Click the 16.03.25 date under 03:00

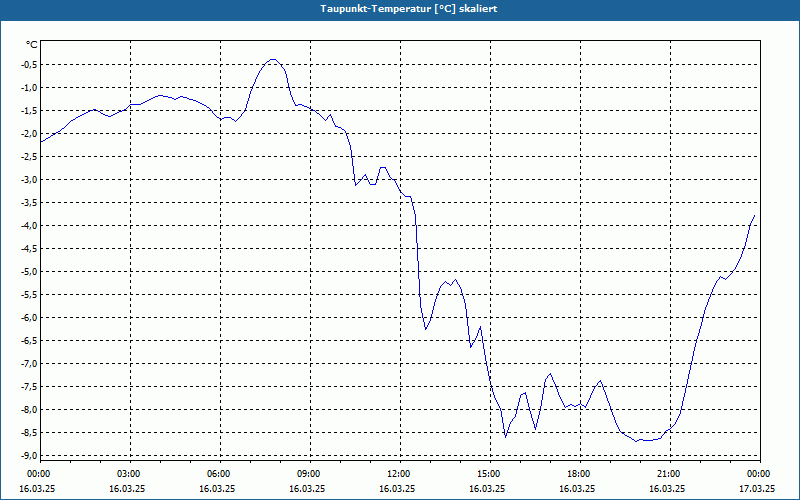(x=127, y=488)
